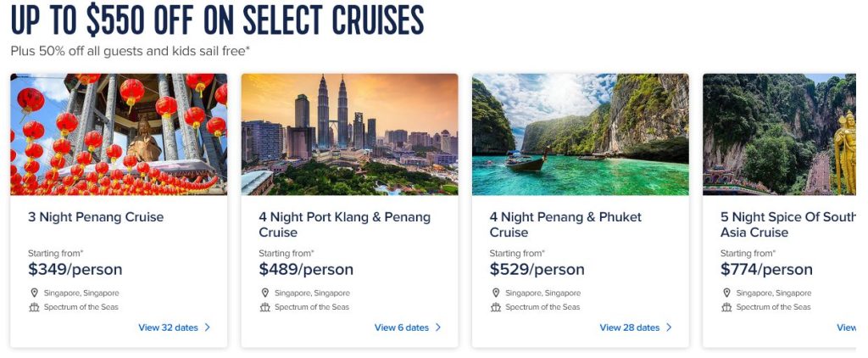This screenshot has height=358, width=868.
Task: Open View 6 dates link
Action: (x=402, y=327)
